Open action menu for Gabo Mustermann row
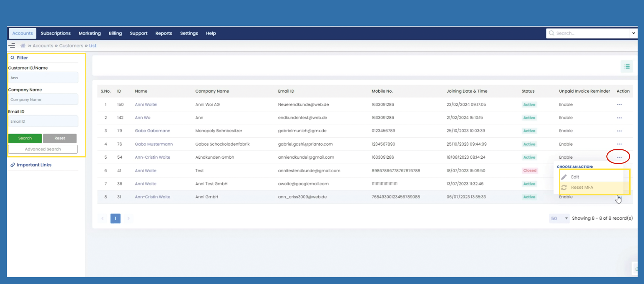This screenshot has height=284, width=644. coord(619,144)
